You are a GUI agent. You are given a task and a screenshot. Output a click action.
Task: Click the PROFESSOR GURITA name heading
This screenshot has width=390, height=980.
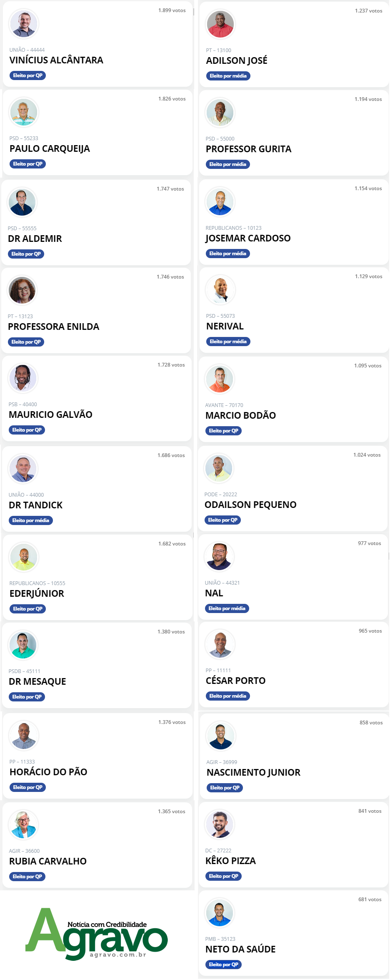(x=248, y=149)
